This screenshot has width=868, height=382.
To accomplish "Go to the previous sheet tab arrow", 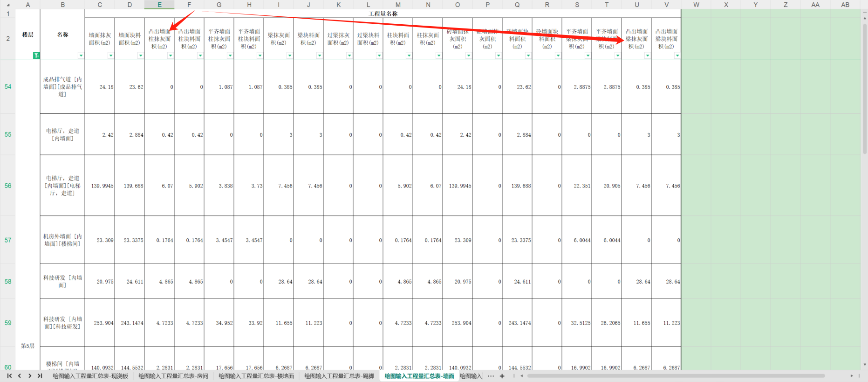I will [x=20, y=376].
